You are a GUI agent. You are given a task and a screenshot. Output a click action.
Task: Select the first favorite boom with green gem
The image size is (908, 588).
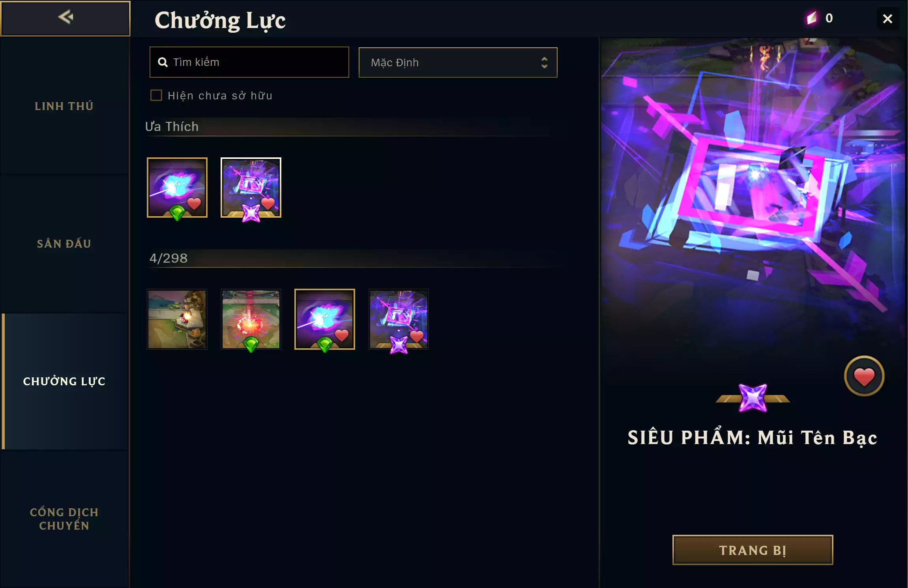pos(177,188)
